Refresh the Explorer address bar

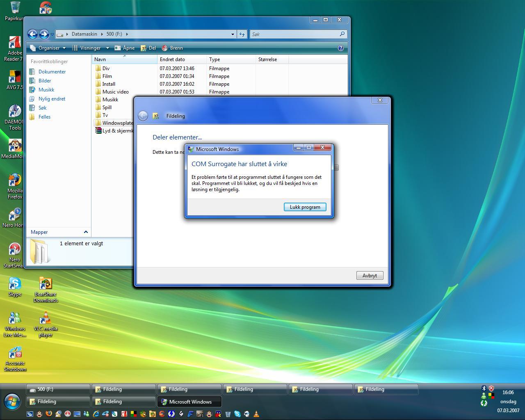coord(242,34)
